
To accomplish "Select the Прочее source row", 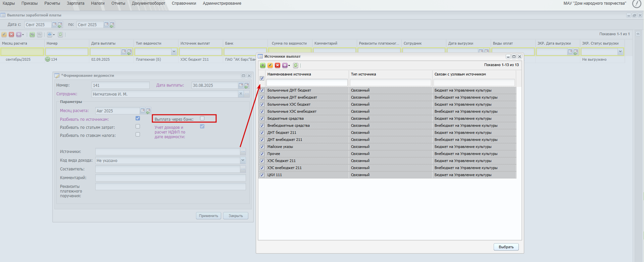I will (387, 154).
